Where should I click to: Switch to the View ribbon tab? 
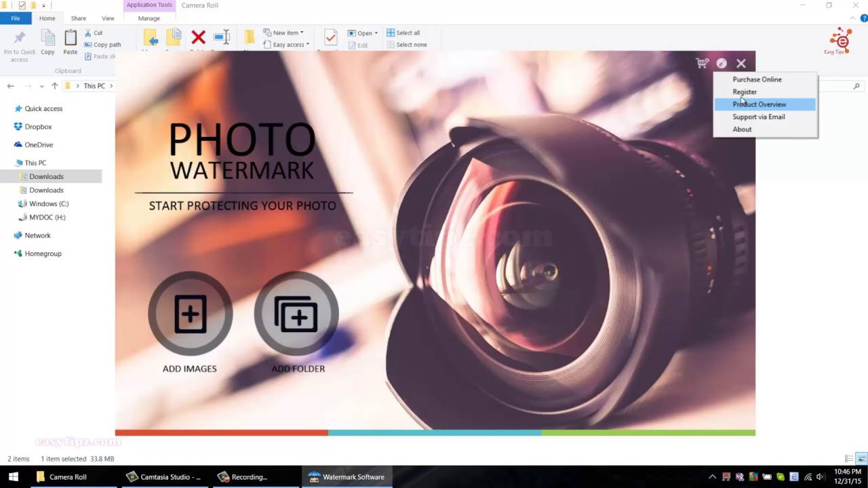[x=108, y=18]
